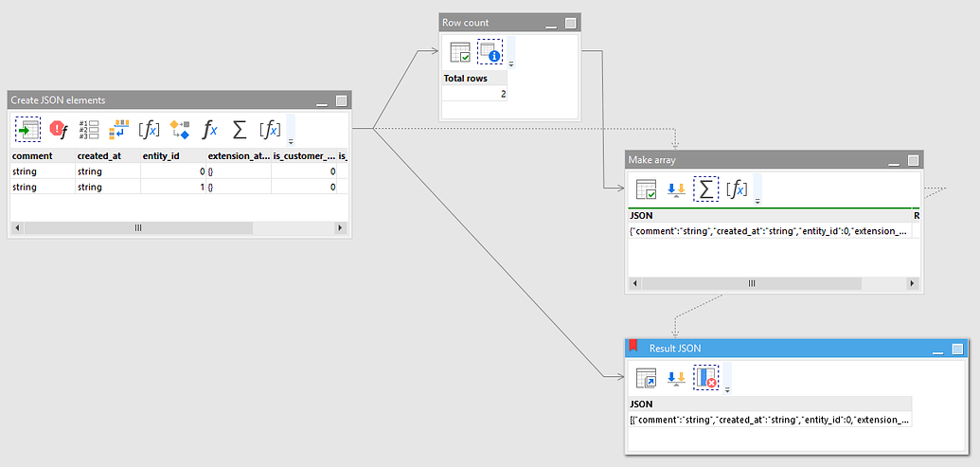Click the reorder columns action icon
This screenshot has width=980, height=467.
(x=118, y=130)
